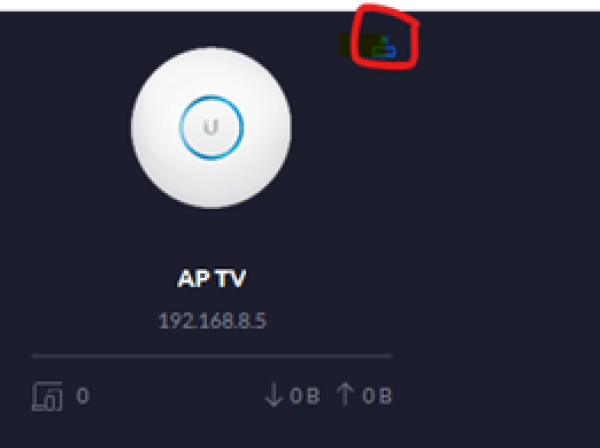This screenshot has width=600, height=448.
Task: Click the horizontal divider line under the IP
Action: (212, 356)
